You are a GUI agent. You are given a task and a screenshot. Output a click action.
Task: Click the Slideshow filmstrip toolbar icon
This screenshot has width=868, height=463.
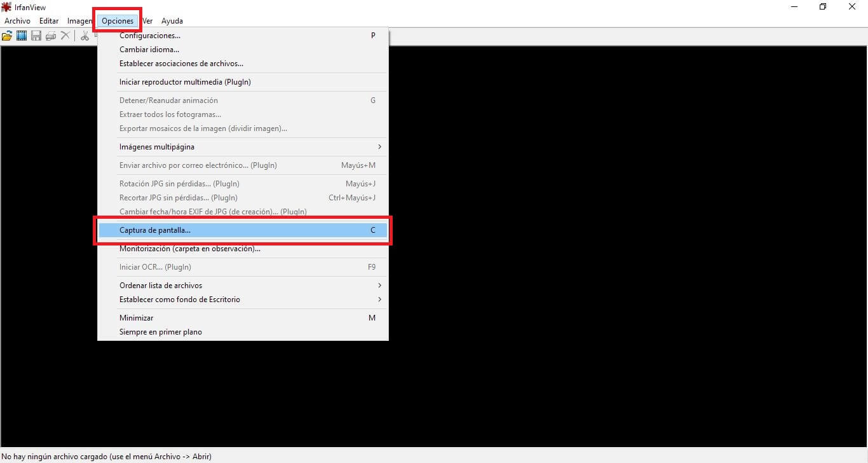click(x=22, y=36)
